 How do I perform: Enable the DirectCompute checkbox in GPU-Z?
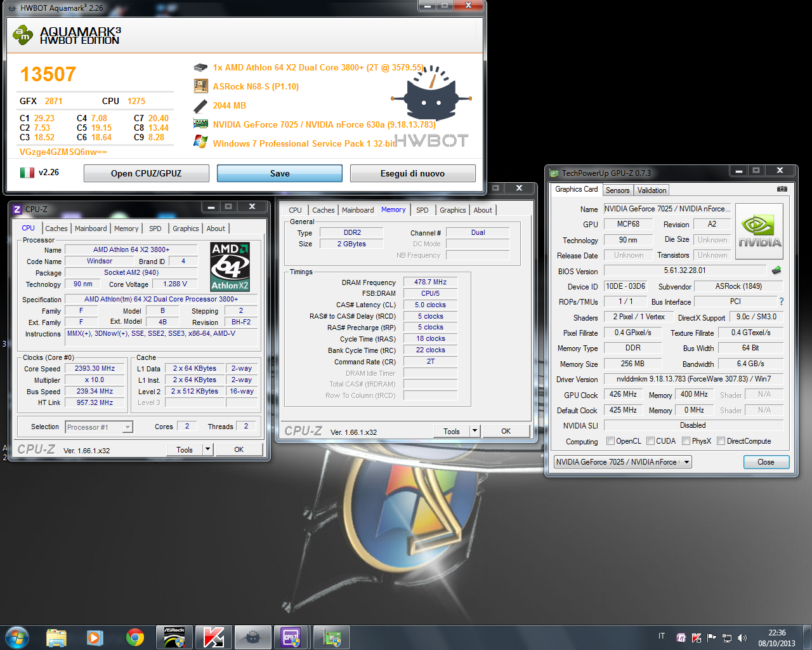click(721, 441)
